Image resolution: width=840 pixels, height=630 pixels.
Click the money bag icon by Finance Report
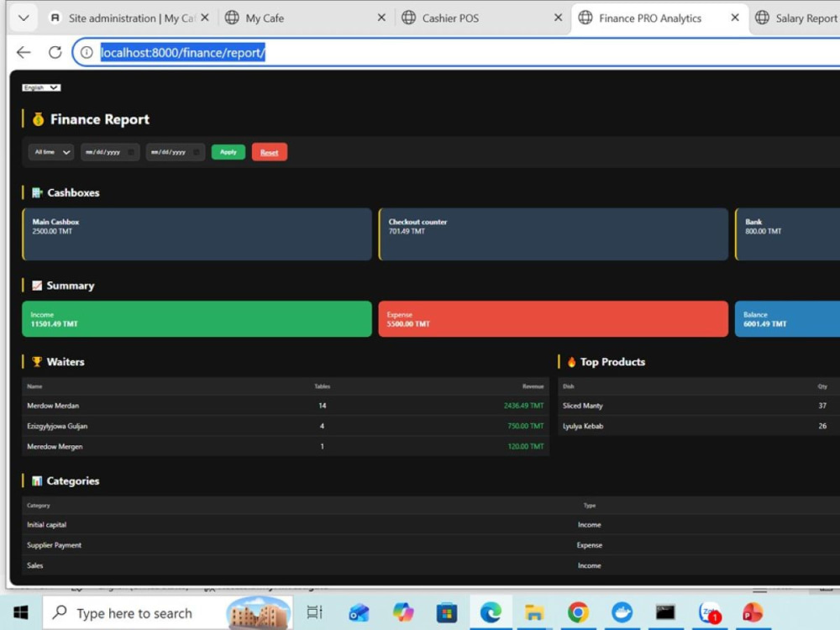pyautogui.click(x=38, y=119)
